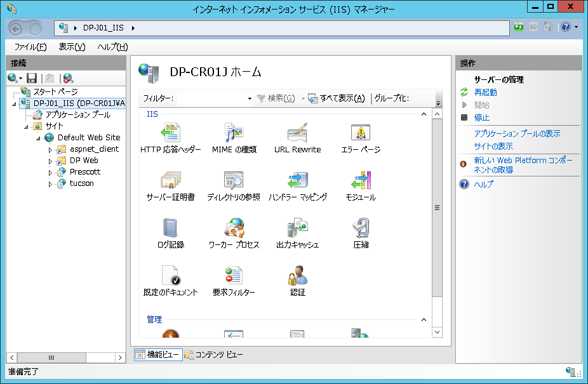The width and height of the screenshot is (588, 384).
Task: Select スタート ページ in the tree
Action: click(x=55, y=92)
